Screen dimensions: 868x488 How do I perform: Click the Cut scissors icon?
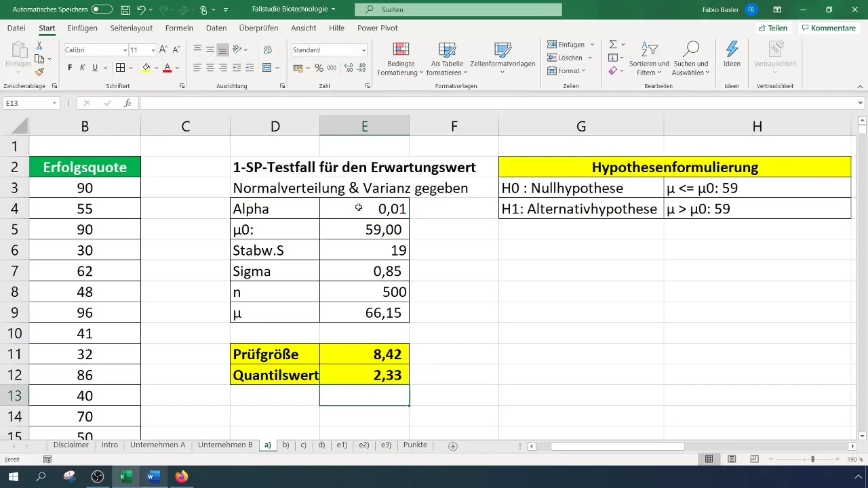[x=39, y=45]
